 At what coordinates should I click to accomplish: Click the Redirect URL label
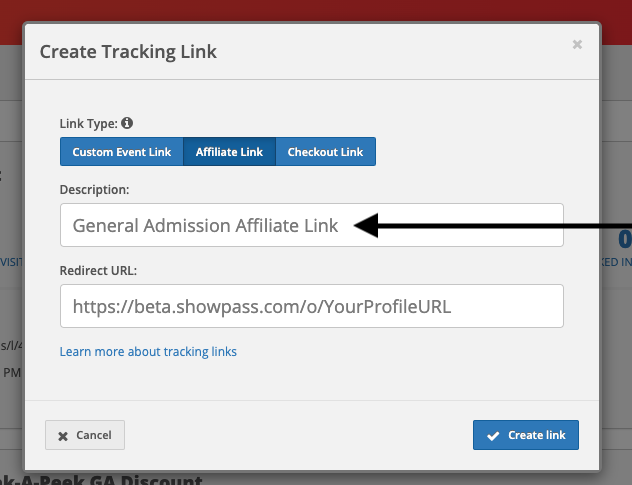click(x=98, y=271)
